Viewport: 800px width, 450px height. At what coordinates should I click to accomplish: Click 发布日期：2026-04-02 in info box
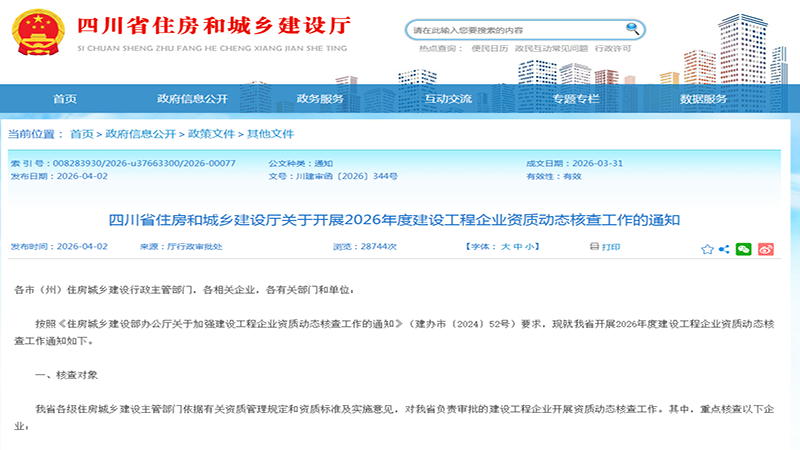tap(59, 176)
